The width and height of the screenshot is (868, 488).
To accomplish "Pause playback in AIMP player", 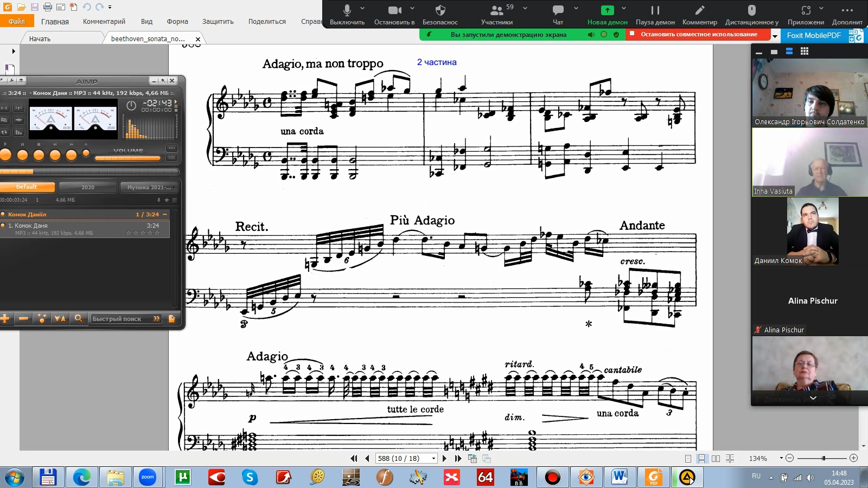I will (22, 155).
